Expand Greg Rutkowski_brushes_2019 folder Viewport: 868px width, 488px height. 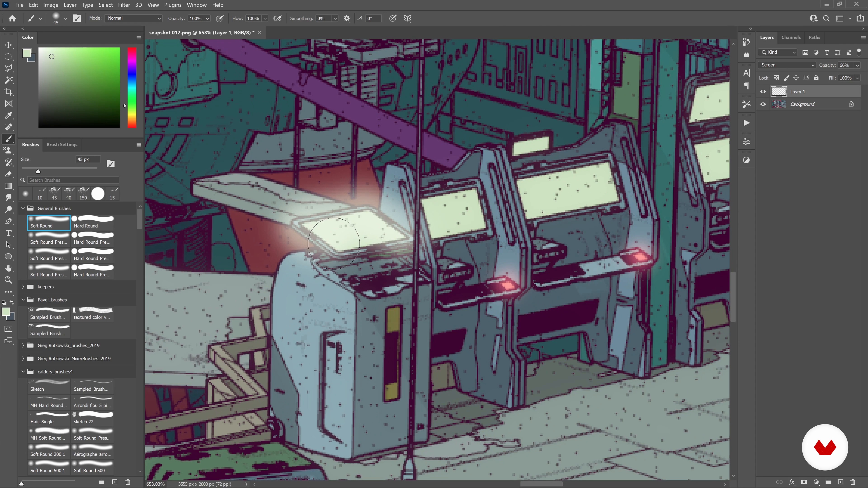point(23,345)
